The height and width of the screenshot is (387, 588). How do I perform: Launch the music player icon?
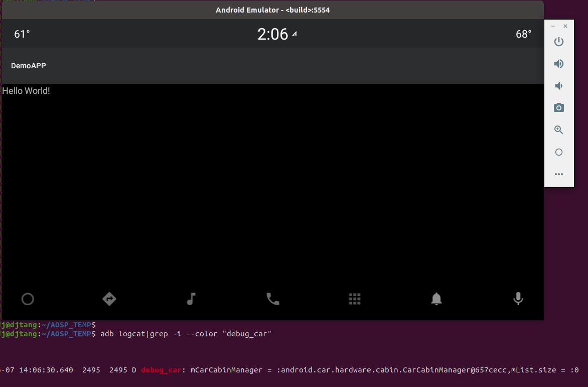tap(191, 299)
